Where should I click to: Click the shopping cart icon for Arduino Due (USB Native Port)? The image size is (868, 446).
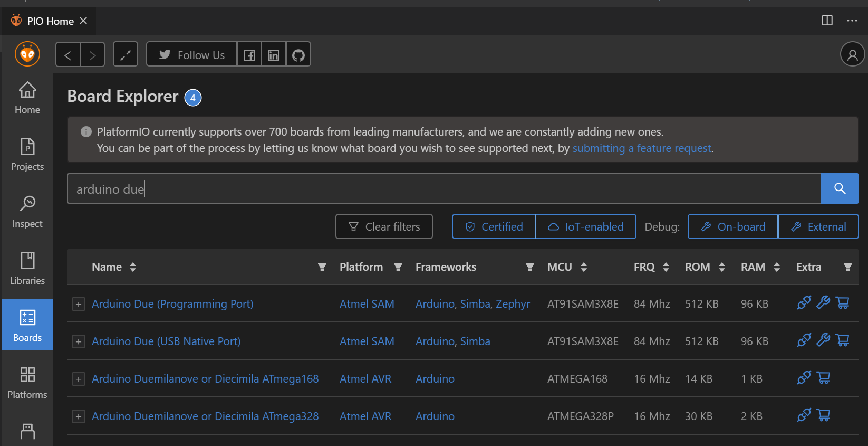(x=843, y=340)
